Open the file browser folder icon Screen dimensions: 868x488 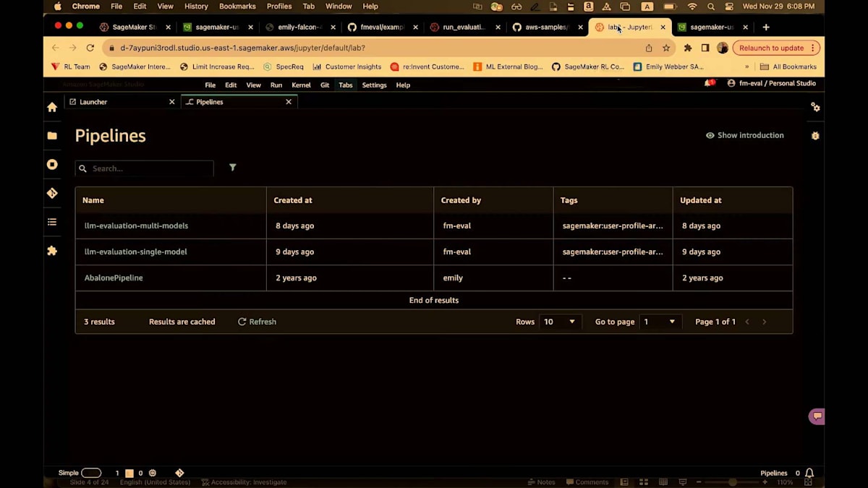pyautogui.click(x=52, y=135)
